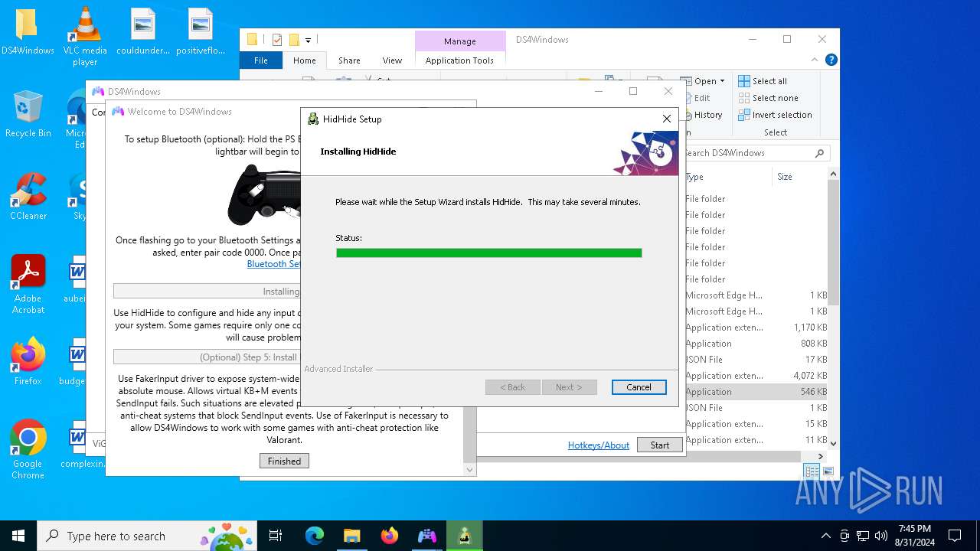The width and height of the screenshot is (980, 551).
Task: Open File Explorer from the taskbar
Action: tap(352, 536)
